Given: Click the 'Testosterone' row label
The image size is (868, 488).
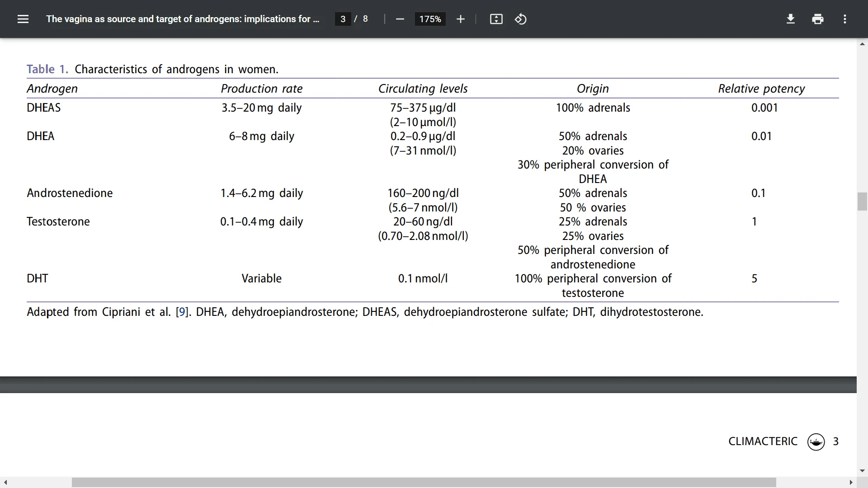Looking at the screenshot, I should click(x=58, y=221).
